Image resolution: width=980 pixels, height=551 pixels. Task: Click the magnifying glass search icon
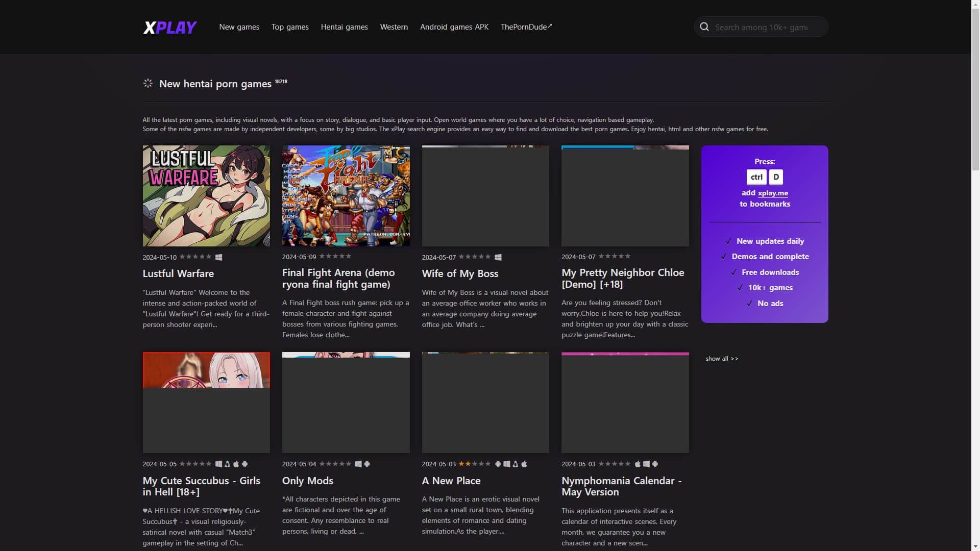click(x=704, y=27)
